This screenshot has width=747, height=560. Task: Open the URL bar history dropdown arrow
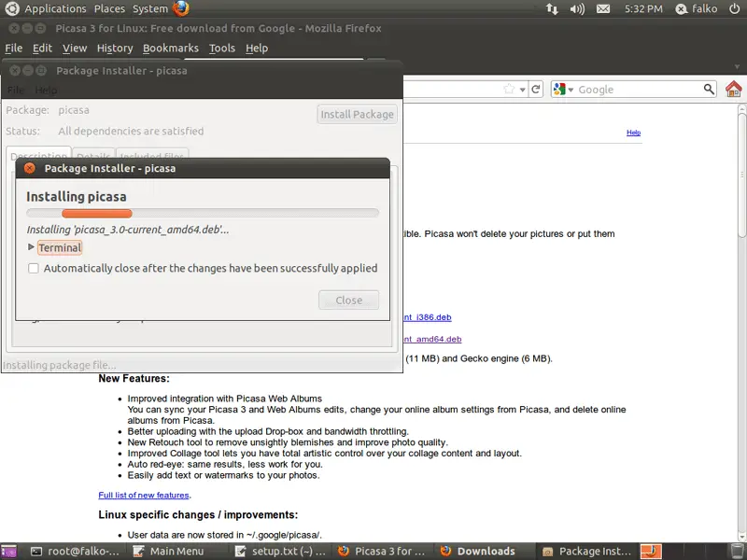(523, 90)
